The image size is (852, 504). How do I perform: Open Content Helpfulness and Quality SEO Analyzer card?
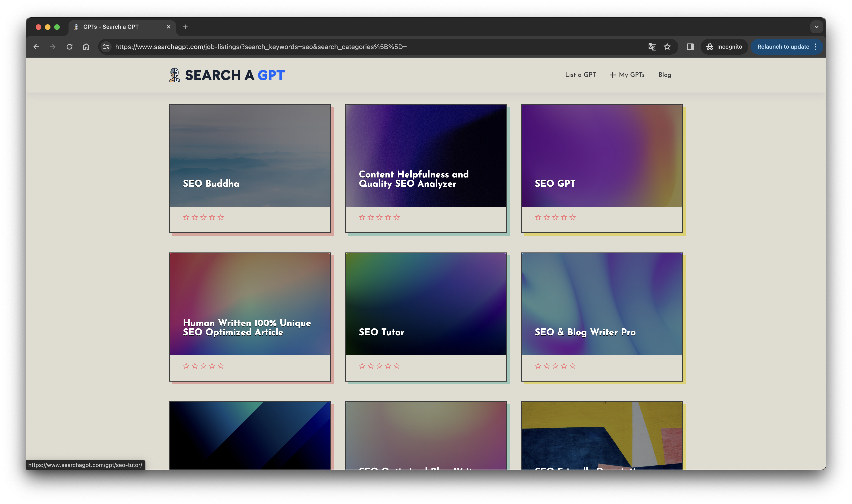pyautogui.click(x=426, y=168)
